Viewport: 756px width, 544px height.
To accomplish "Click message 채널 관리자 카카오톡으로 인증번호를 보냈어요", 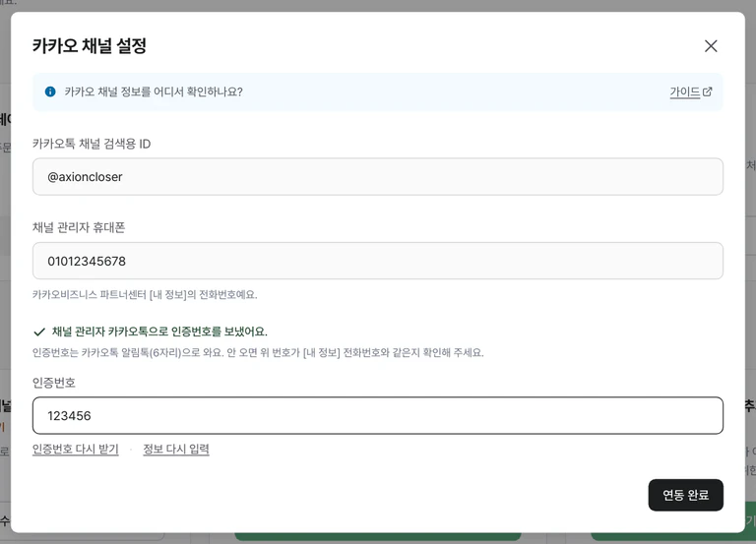I will point(159,332).
